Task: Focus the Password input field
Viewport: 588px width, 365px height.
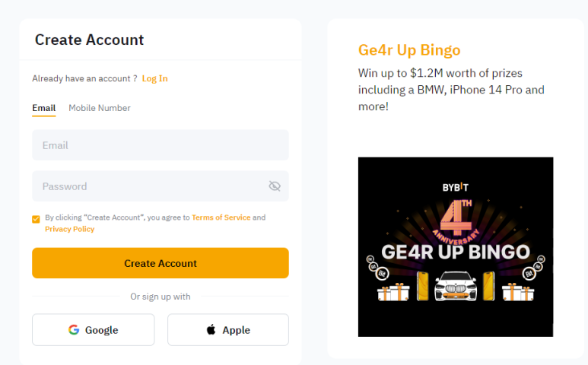Action: click(148, 186)
